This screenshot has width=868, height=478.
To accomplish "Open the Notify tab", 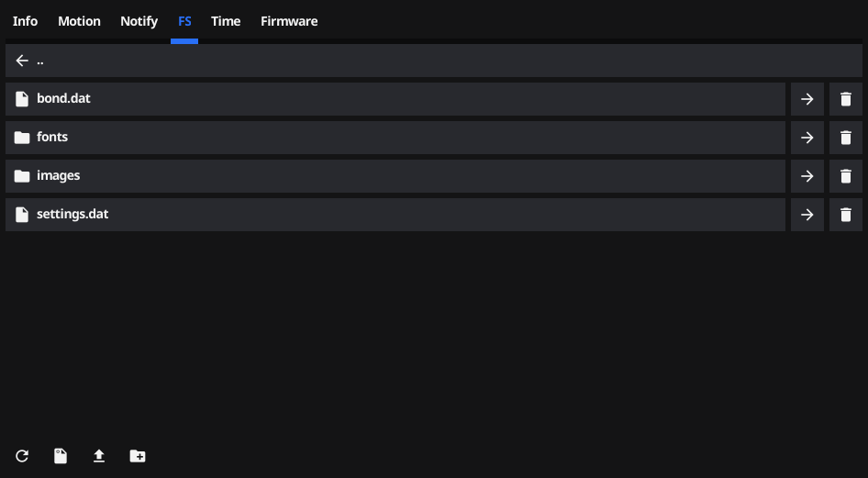I will [139, 21].
